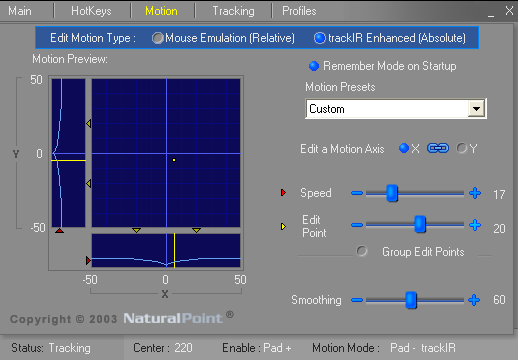Open the Profiles tab
Image resolution: width=518 pixels, height=360 pixels.
(299, 11)
